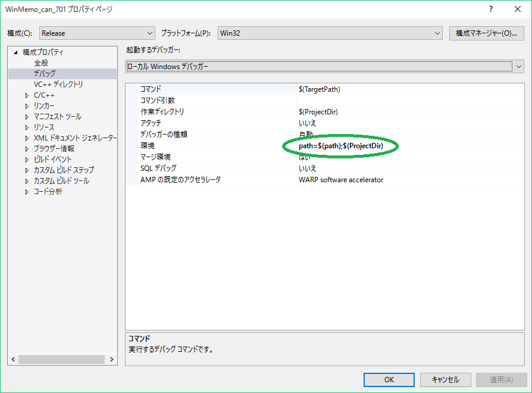The image size is (532, 393).
Task: Click the 環境 value path field
Action: [x=340, y=146]
